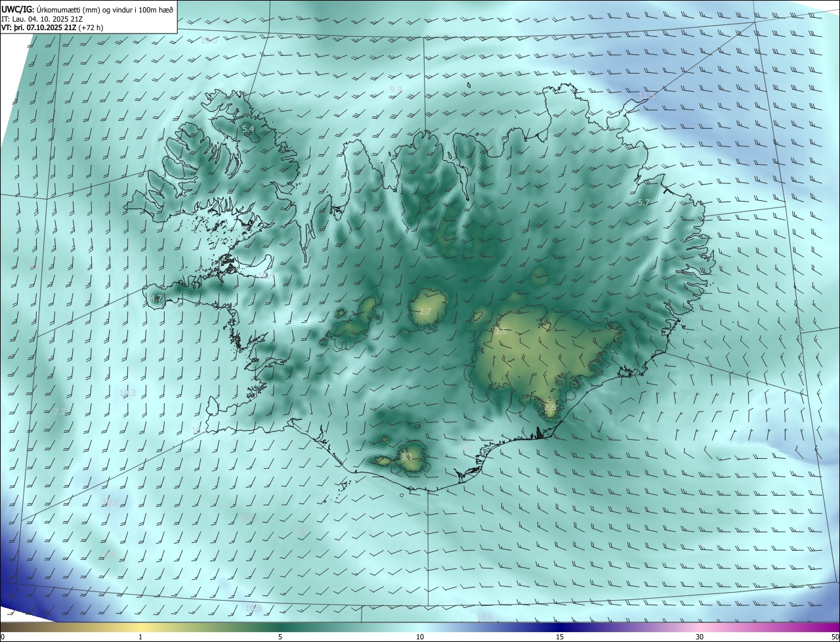Click the 10.0 value near the top-left
Image resolution: width=840 pixels, height=642 pixels.
209,41
